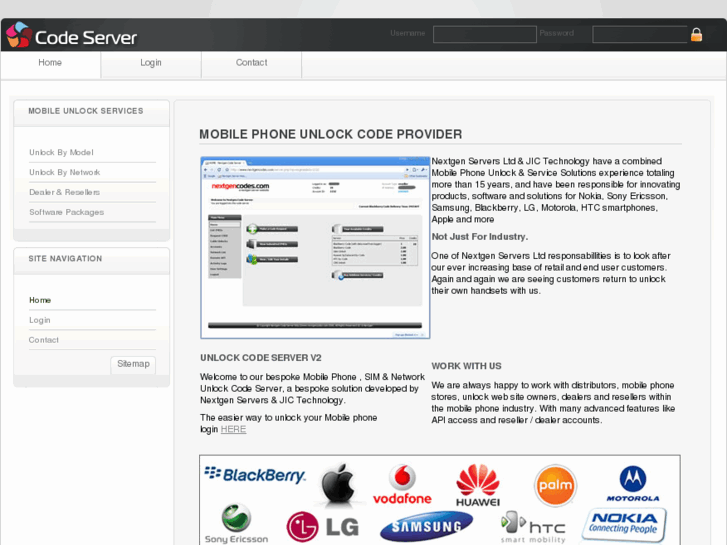Click the Code Server title text
Image resolution: width=727 pixels, height=545 pixels.
pyautogui.click(x=86, y=38)
